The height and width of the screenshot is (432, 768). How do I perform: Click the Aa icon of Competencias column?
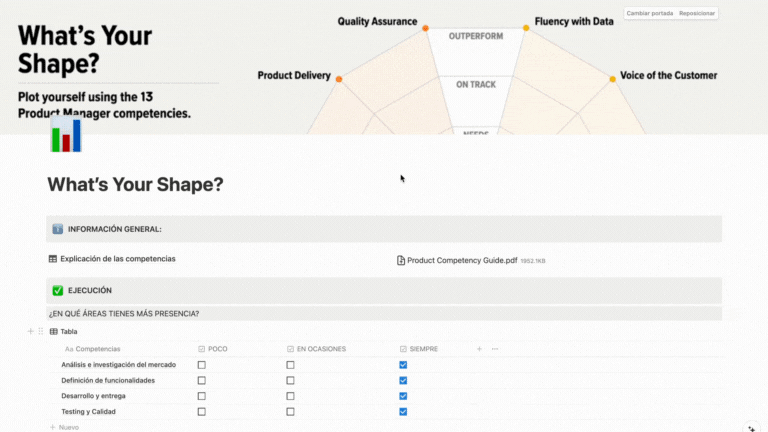[x=69, y=349]
